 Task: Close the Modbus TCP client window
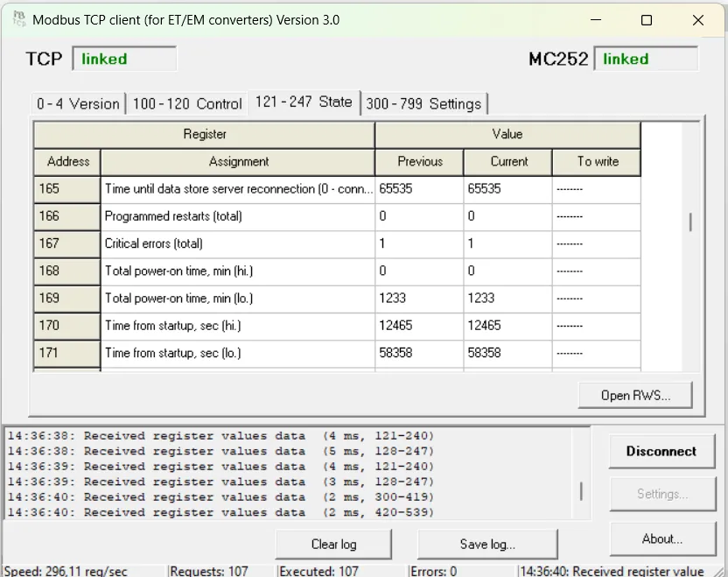pyautogui.click(x=698, y=20)
